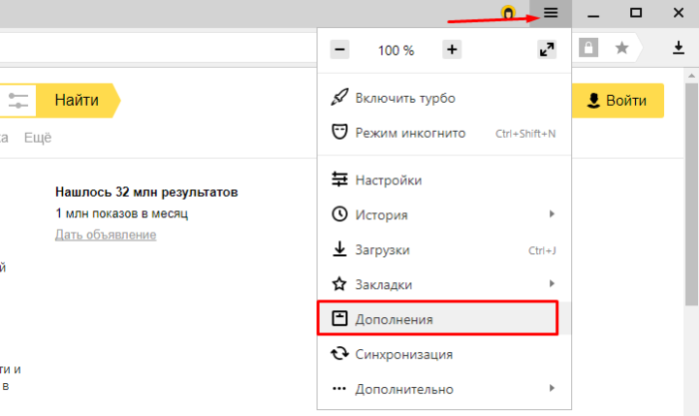
Task: Click the sync arrows icon
Action: point(339,353)
